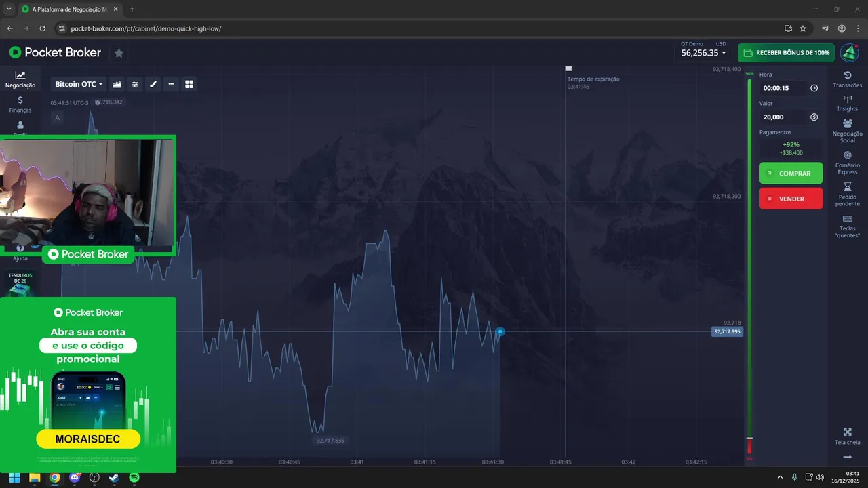
Task: Click the expiration time flag marker
Action: click(569, 68)
